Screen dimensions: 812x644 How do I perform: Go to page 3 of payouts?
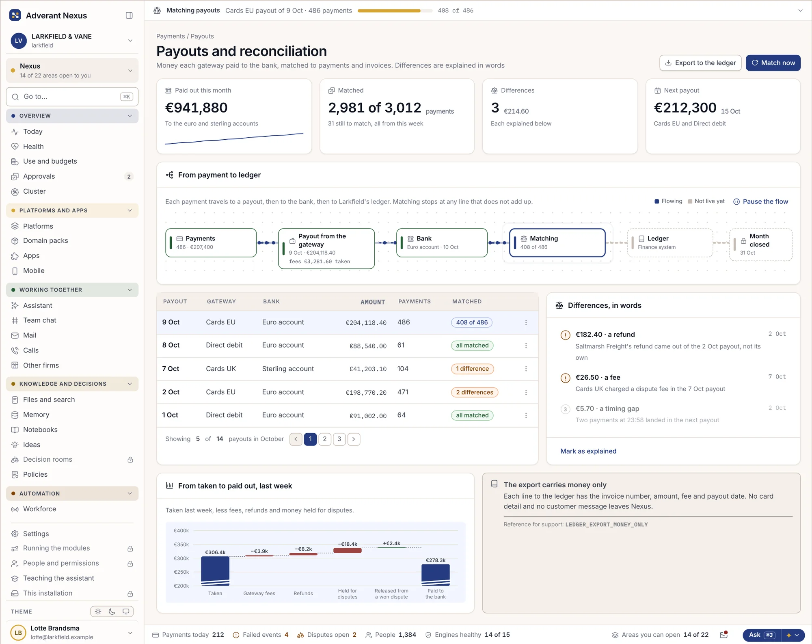(339, 439)
